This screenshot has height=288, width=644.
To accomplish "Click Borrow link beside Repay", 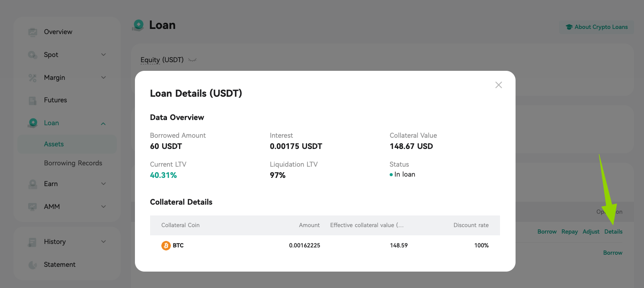I will 547,232.
